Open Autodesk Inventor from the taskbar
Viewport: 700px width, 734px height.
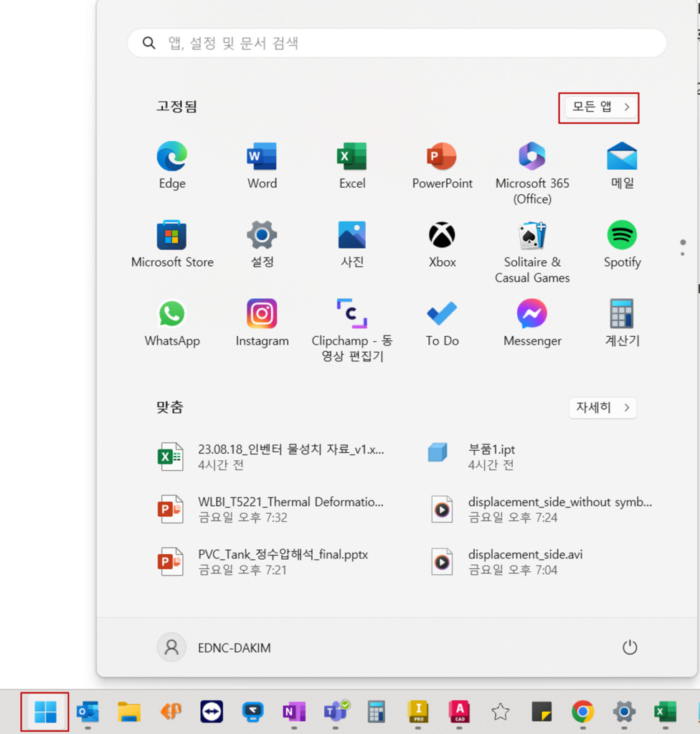point(418,712)
